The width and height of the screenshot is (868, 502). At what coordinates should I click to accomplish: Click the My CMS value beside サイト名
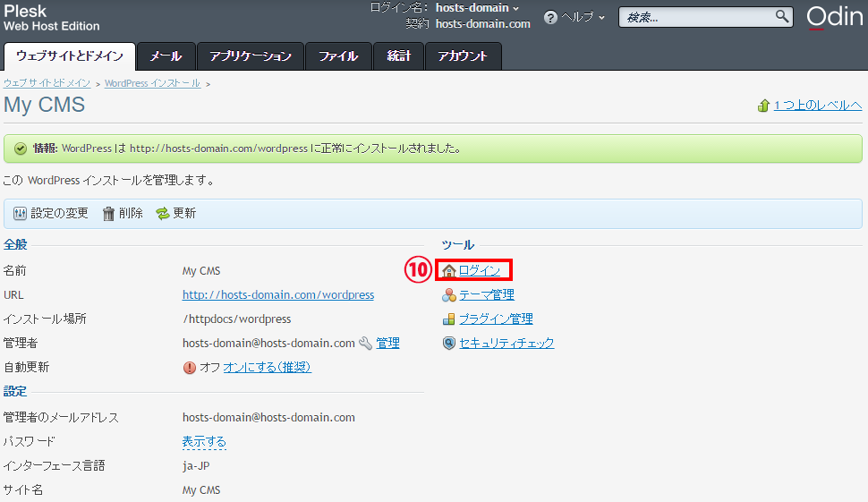click(201, 490)
